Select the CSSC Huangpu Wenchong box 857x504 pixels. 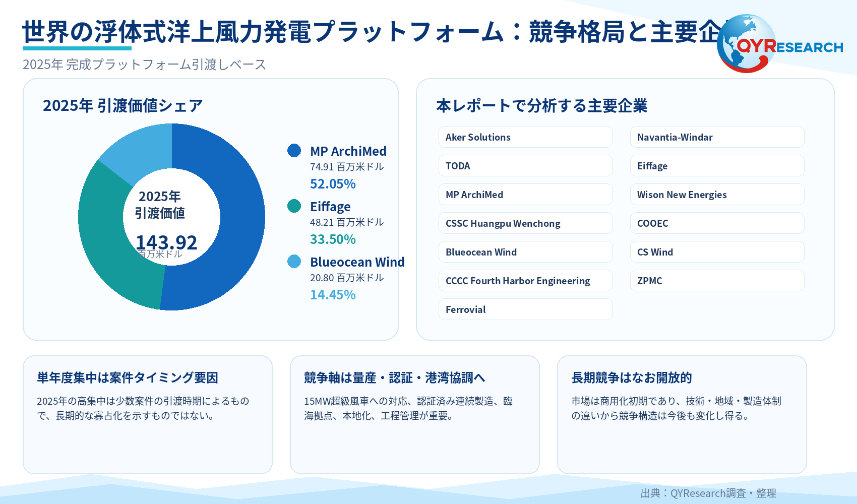pyautogui.click(x=525, y=223)
